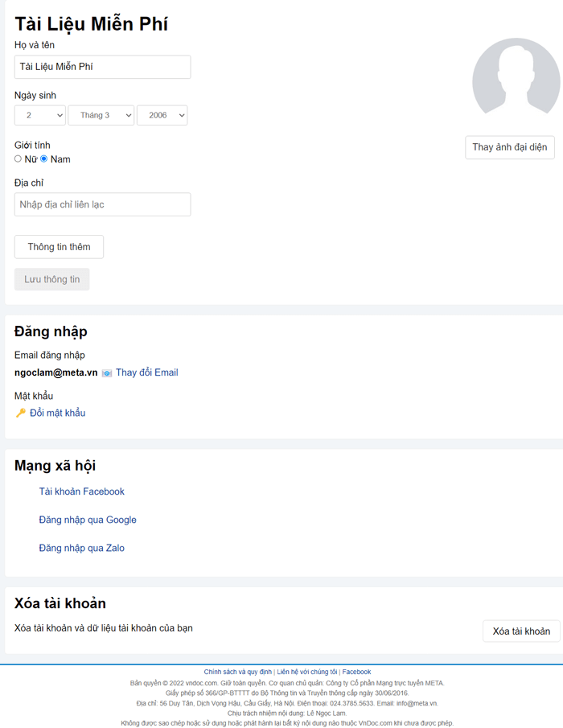Click the Lưu thông tin button
The height and width of the screenshot is (728, 563).
click(x=51, y=279)
